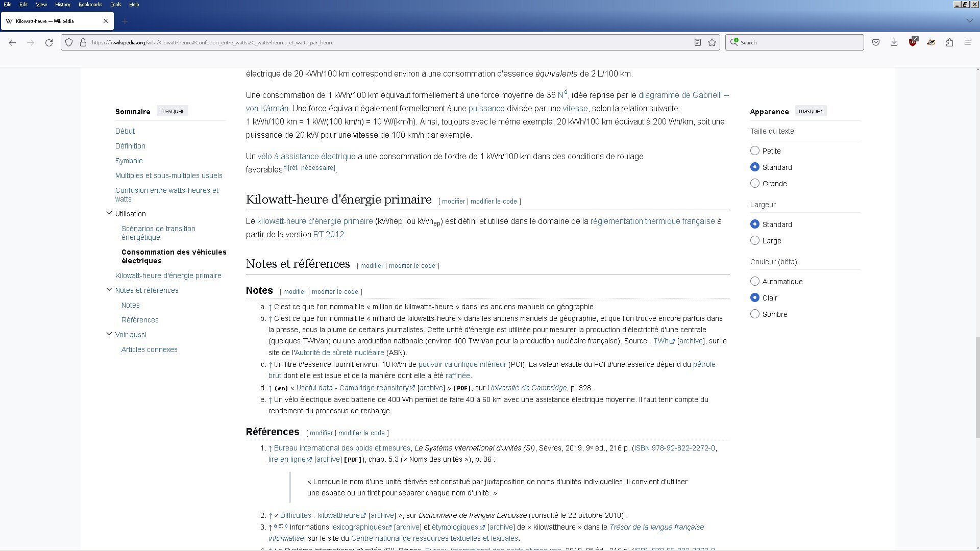
Task: Select Grande text size
Action: (755, 183)
